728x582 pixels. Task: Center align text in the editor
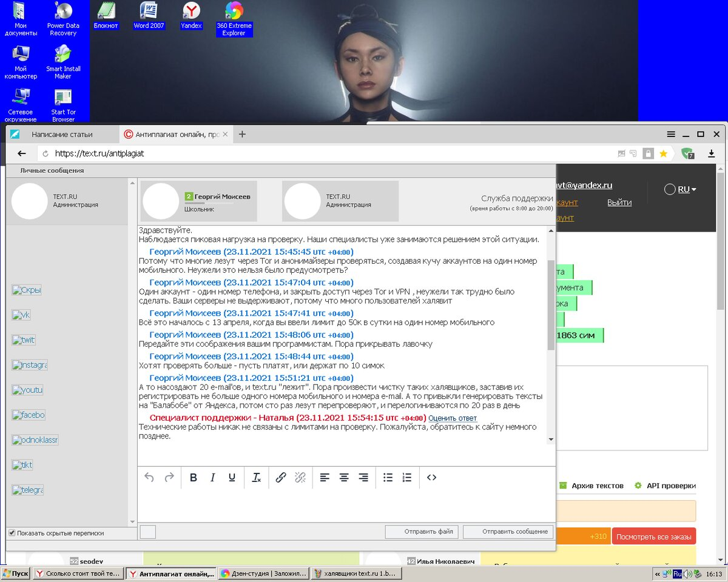click(344, 478)
